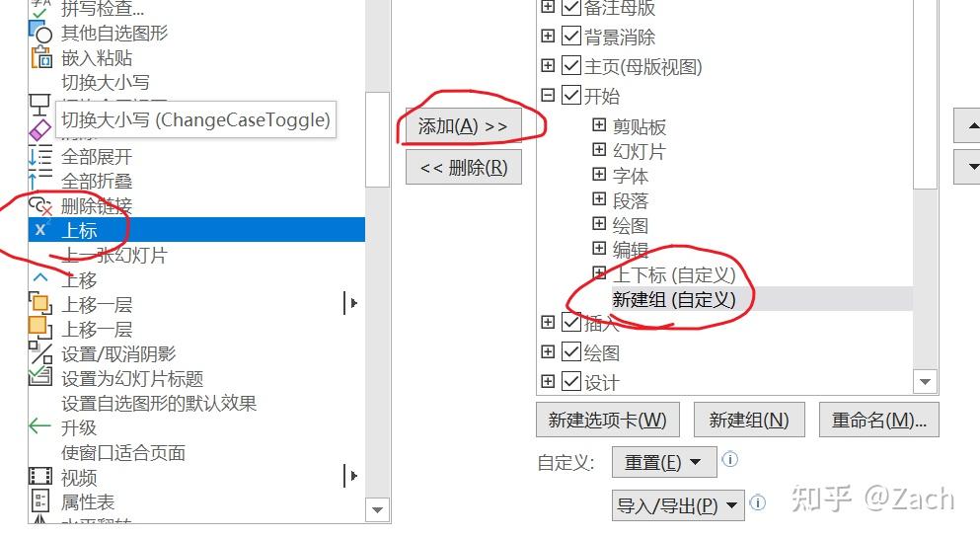Click the command list scrollbar down arrow
Image resolution: width=980 pixels, height=538 pixels.
click(x=378, y=510)
